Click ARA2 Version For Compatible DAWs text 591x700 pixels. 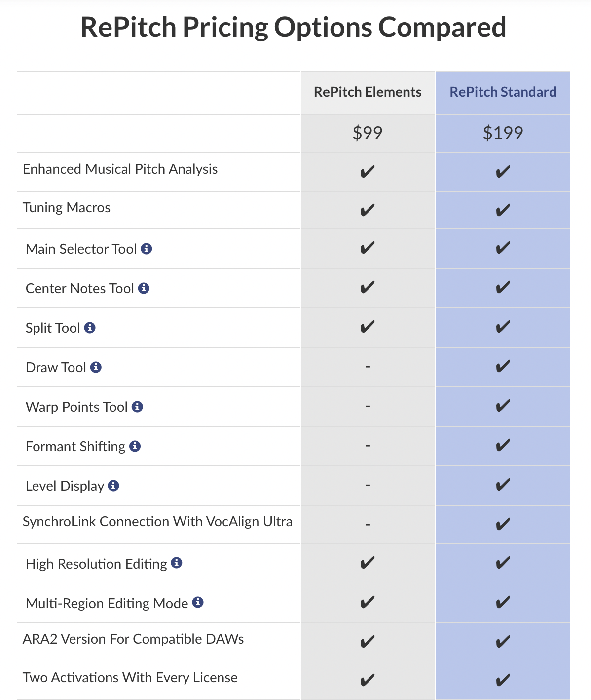click(x=133, y=639)
